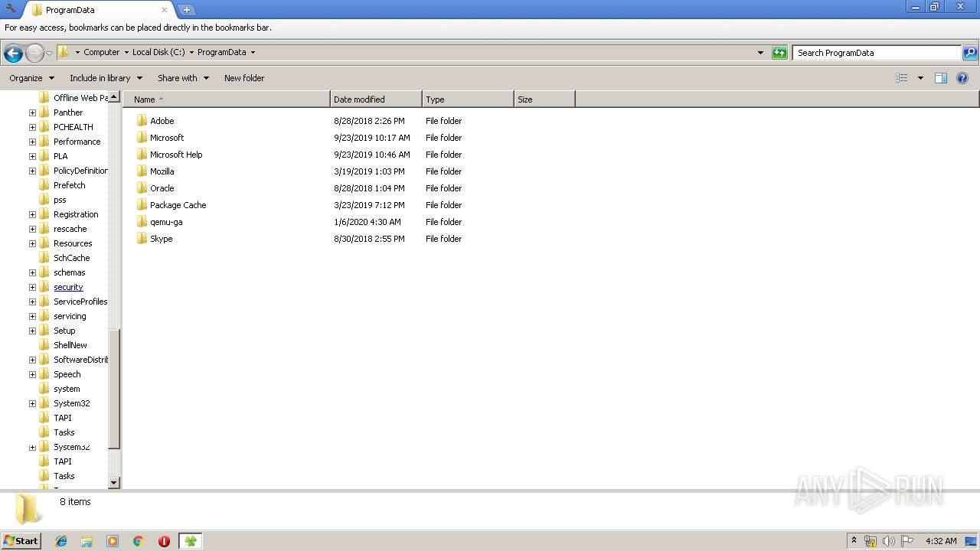Open the view options dropdown arrow
980x551 pixels.
pyautogui.click(x=920, y=78)
